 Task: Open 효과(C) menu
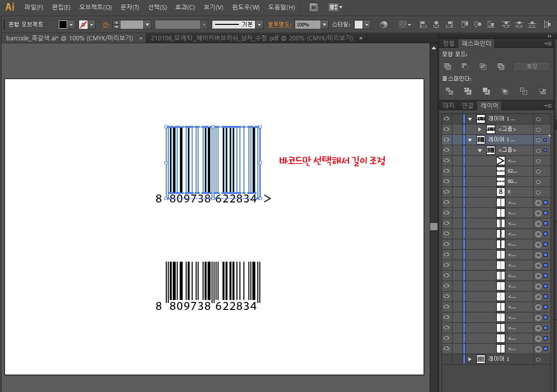click(185, 7)
